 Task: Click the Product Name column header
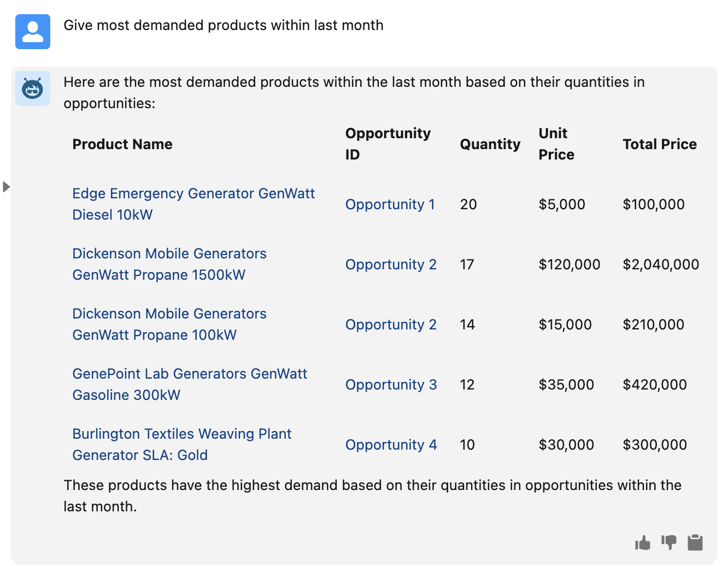click(x=122, y=144)
